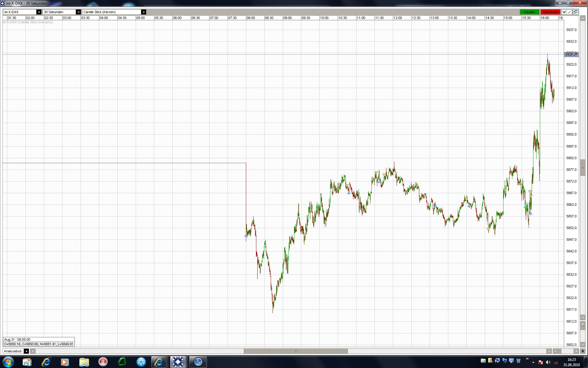Expand the 30 Sekunden timeframe dropdown
Image resolution: width=588 pixels, height=368 pixels.
pyautogui.click(x=78, y=12)
